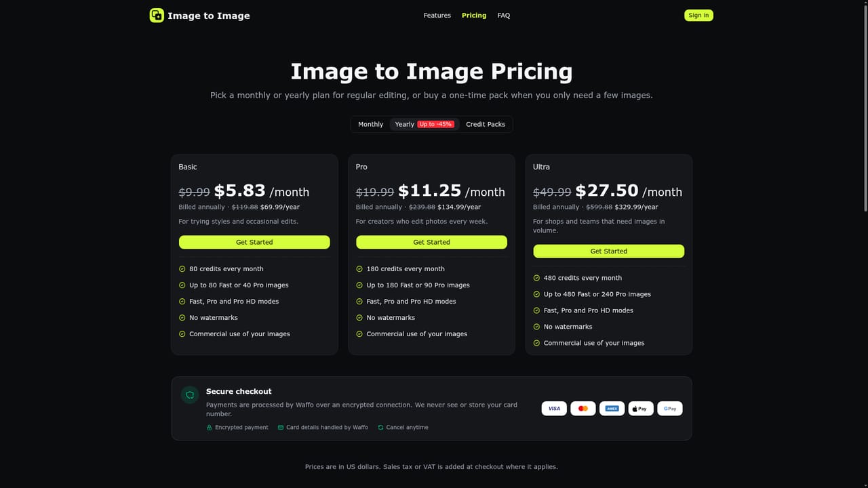Open the Credit Packs tab

tap(486, 124)
